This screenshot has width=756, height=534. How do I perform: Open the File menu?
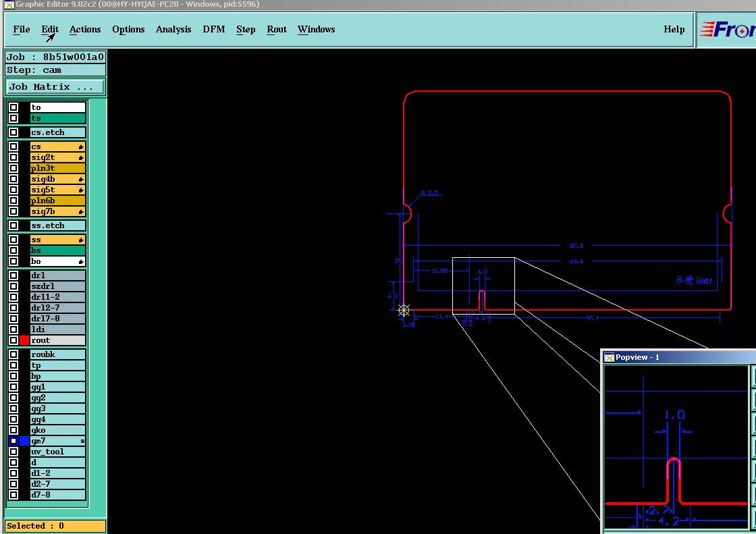point(21,30)
